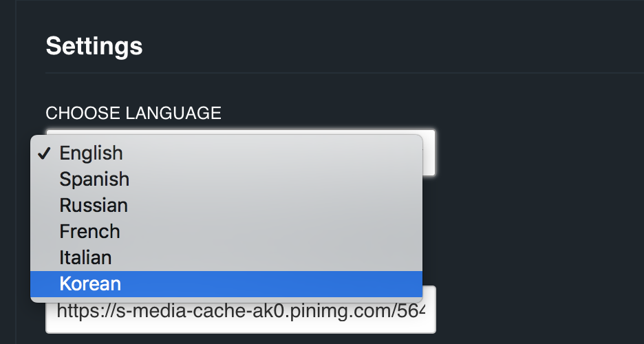Focus the pinimg URL input field
Screen dimensions: 644x344
(x=241, y=312)
